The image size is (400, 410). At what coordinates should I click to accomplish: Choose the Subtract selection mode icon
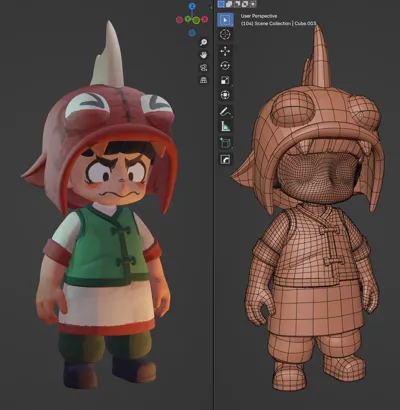coord(237,4)
